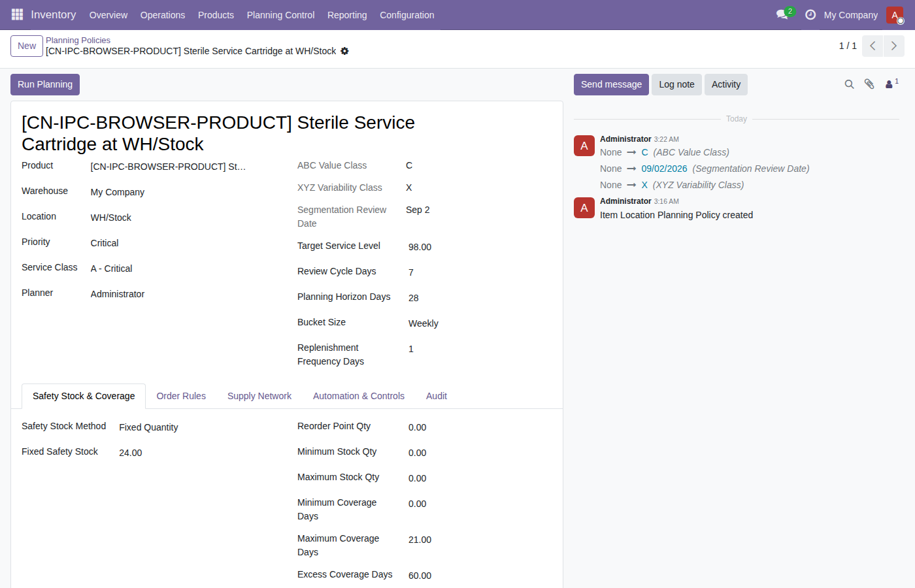Click the Run Planning button
Viewport: 915px width, 588px height.
click(x=45, y=84)
